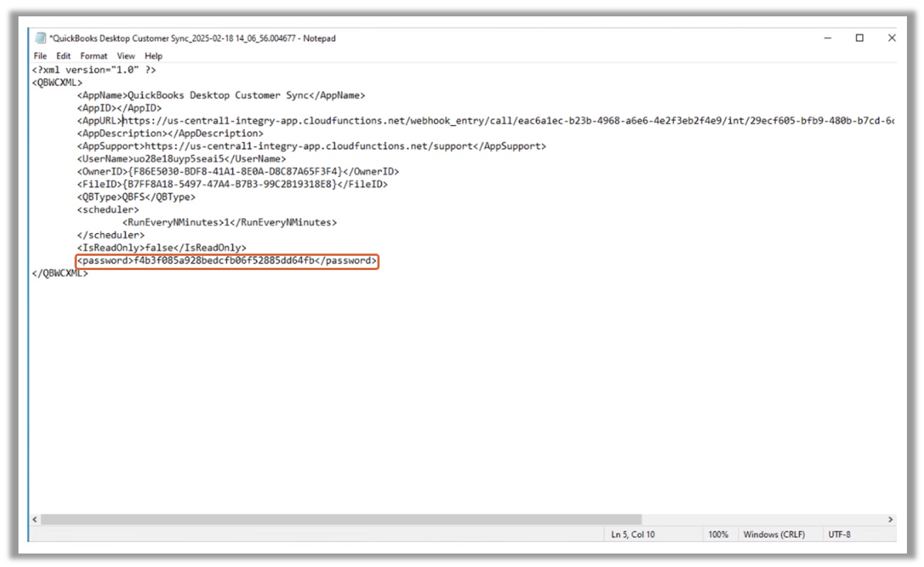
Task: Click the RunEveryNMinutes value line
Action: [x=230, y=222]
